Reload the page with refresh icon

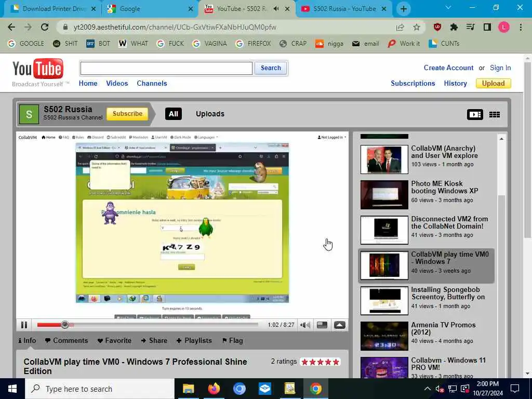click(45, 27)
